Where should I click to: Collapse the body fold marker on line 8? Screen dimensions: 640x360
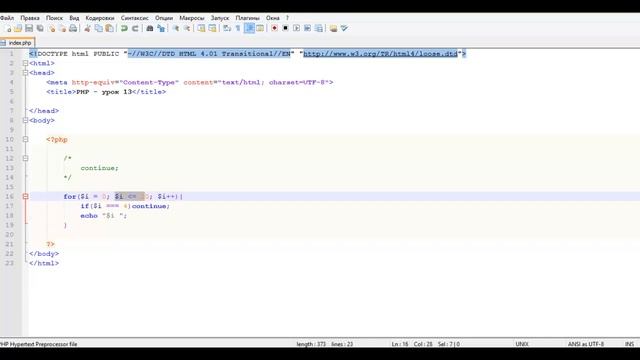coord(25,120)
